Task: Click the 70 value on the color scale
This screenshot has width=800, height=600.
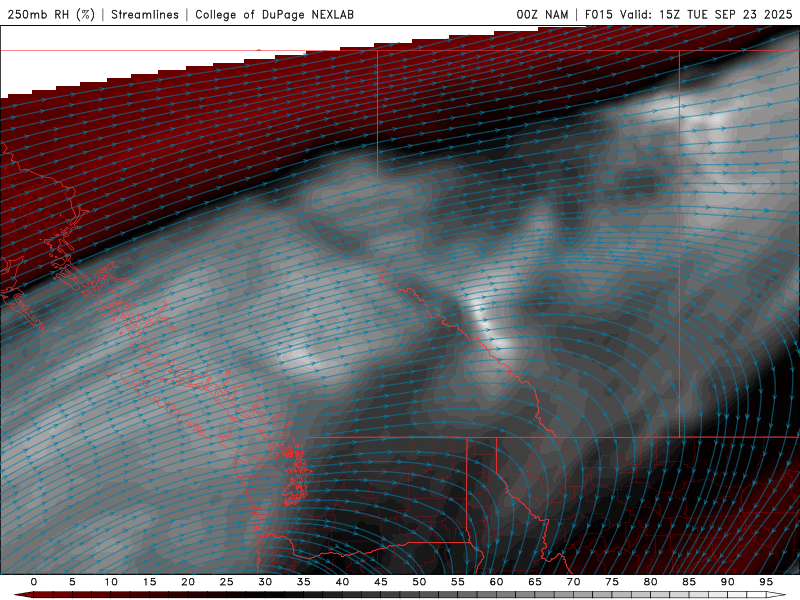Action: pyautogui.click(x=573, y=582)
